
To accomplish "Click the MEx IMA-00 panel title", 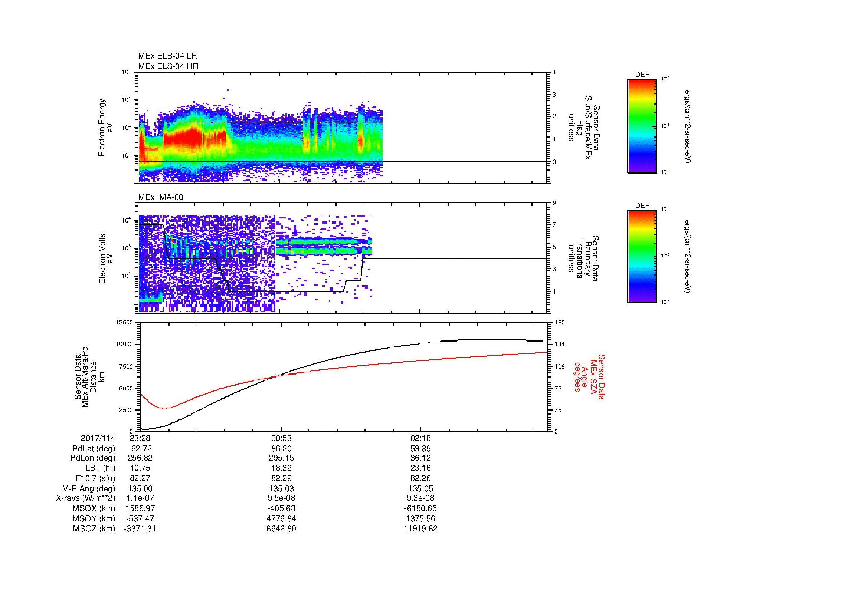I will coord(161,197).
